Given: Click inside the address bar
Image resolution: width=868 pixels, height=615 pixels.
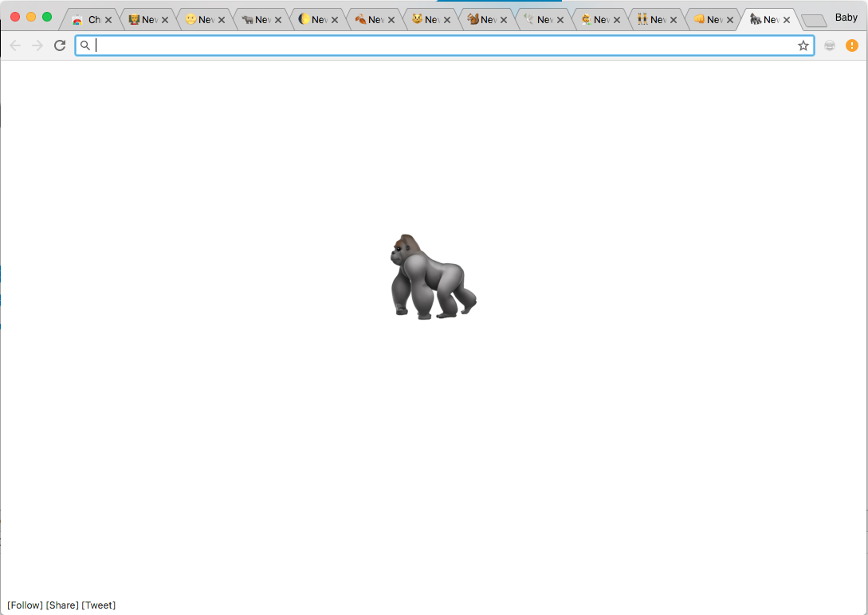Looking at the screenshot, I should (319, 45).
